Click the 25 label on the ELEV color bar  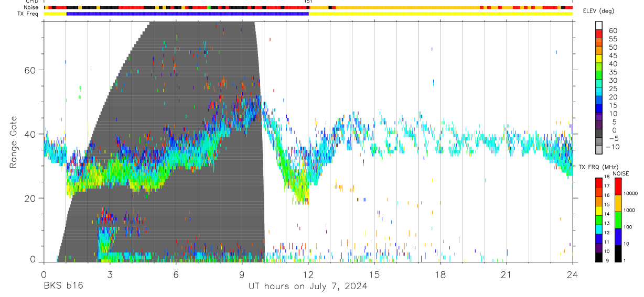click(613, 89)
